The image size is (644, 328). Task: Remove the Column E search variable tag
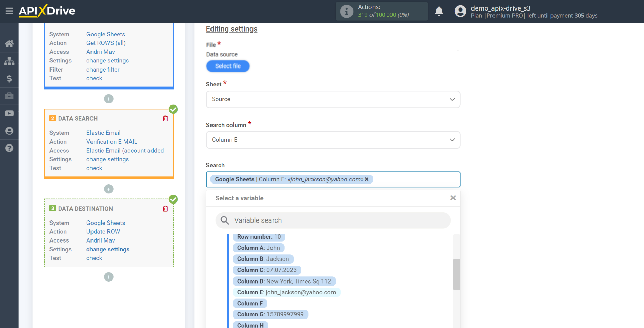[366, 179]
